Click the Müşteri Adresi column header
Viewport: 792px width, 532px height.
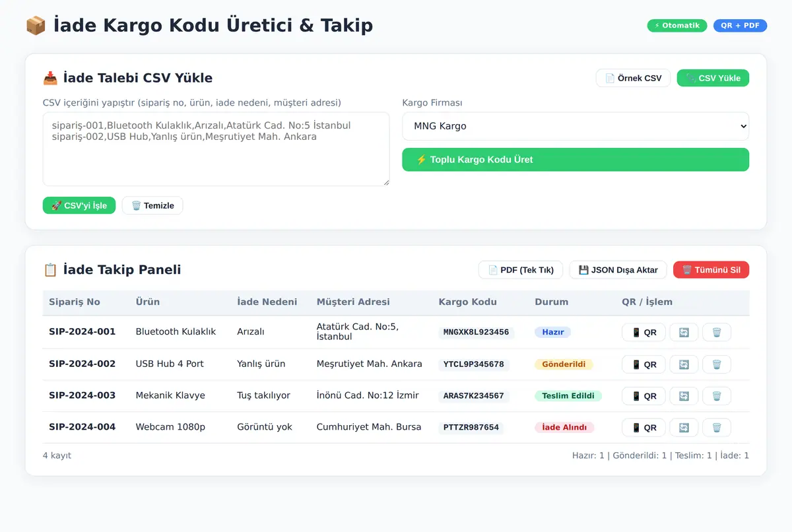click(x=353, y=302)
